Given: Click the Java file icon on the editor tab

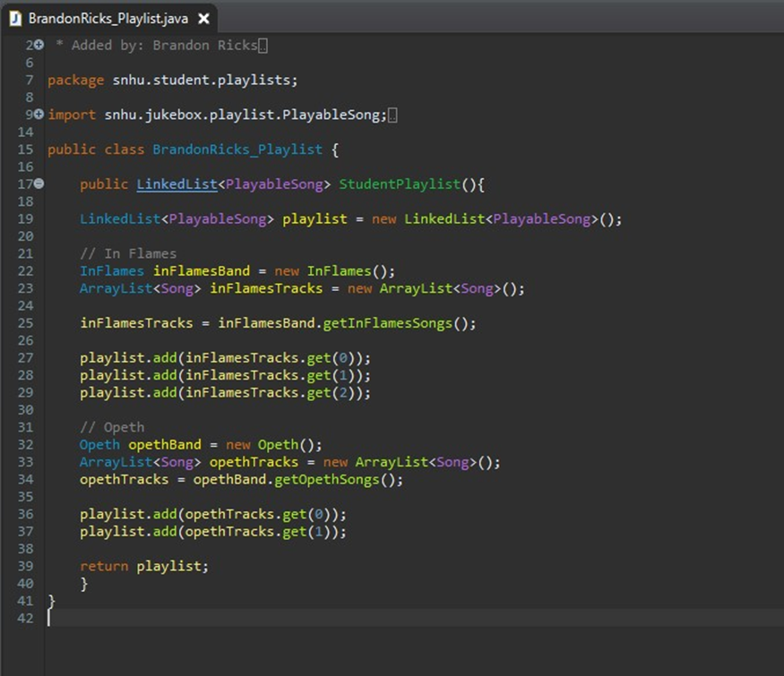Looking at the screenshot, I should pos(13,17).
